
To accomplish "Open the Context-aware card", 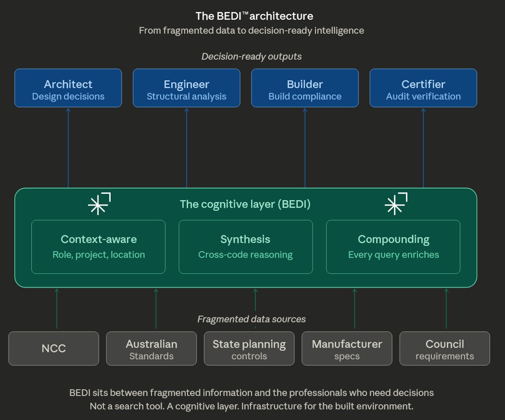I will (98, 247).
